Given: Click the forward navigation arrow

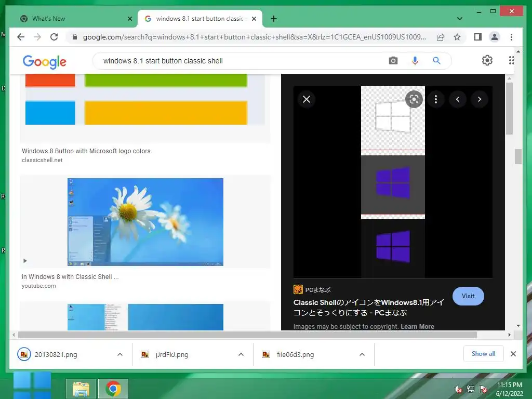Looking at the screenshot, I should (x=37, y=37).
